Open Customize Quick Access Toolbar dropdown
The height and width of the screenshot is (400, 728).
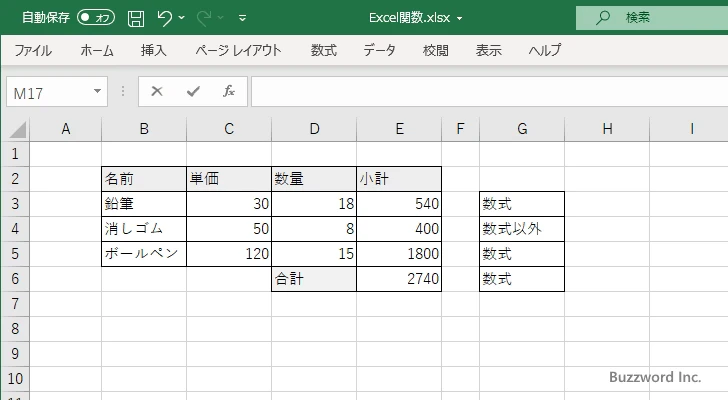coord(242,18)
